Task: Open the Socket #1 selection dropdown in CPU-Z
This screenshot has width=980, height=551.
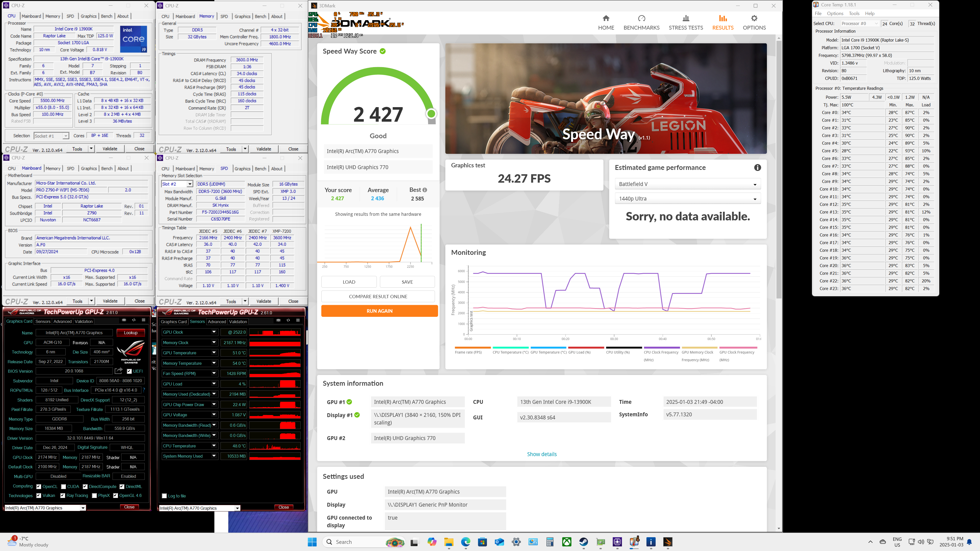Action: pyautogui.click(x=51, y=136)
